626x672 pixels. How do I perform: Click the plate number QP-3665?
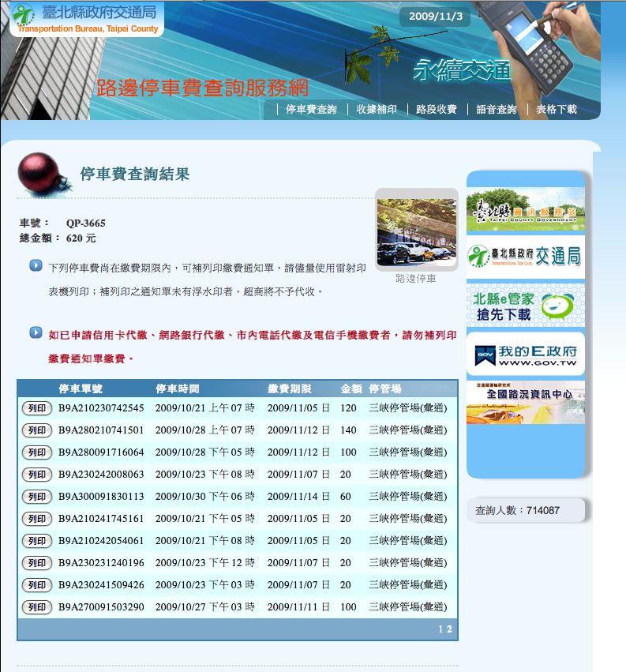(x=86, y=223)
